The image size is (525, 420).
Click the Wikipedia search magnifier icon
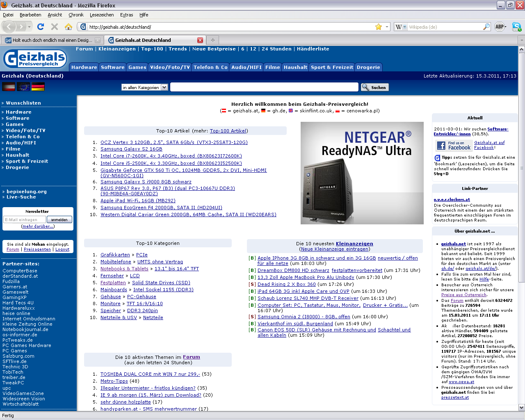(486, 27)
